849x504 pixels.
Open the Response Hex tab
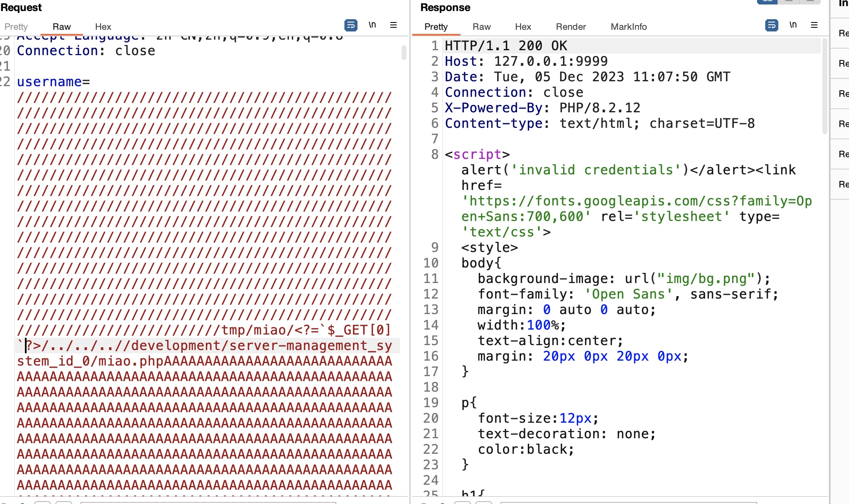pos(523,27)
